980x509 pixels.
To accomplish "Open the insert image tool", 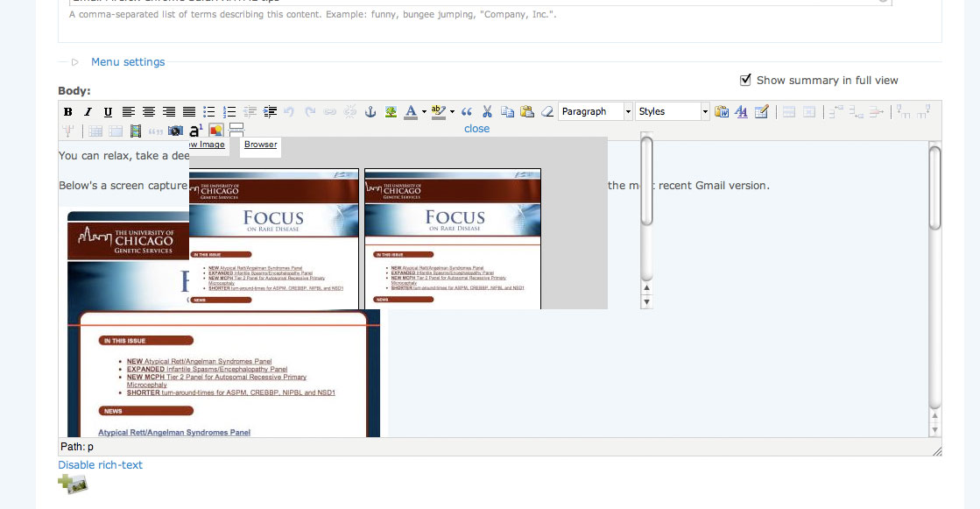I will [x=390, y=111].
